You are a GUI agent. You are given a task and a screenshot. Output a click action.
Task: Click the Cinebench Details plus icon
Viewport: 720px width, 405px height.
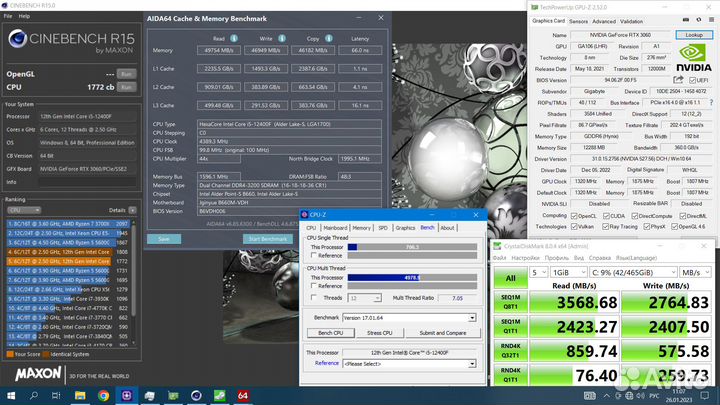pyautogui.click(x=132, y=210)
